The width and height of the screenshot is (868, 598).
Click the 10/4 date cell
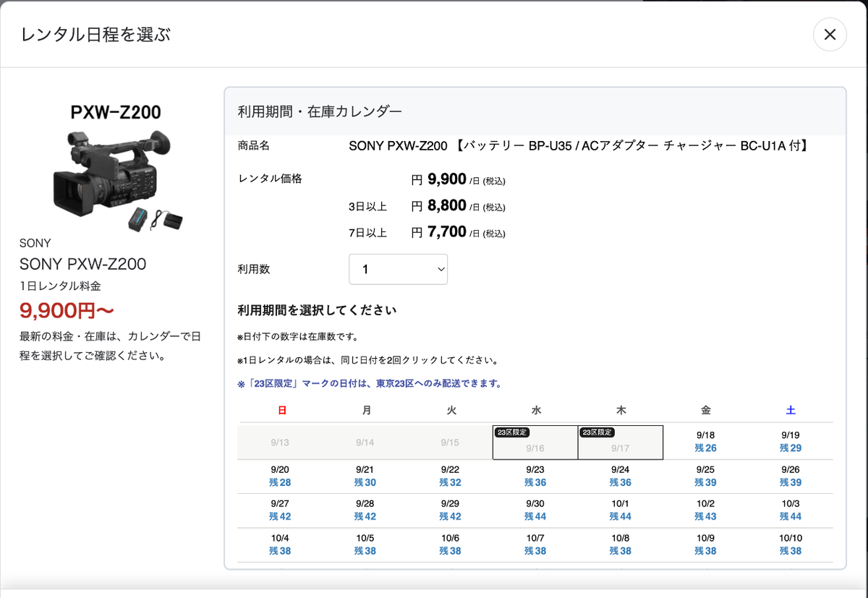[280, 544]
